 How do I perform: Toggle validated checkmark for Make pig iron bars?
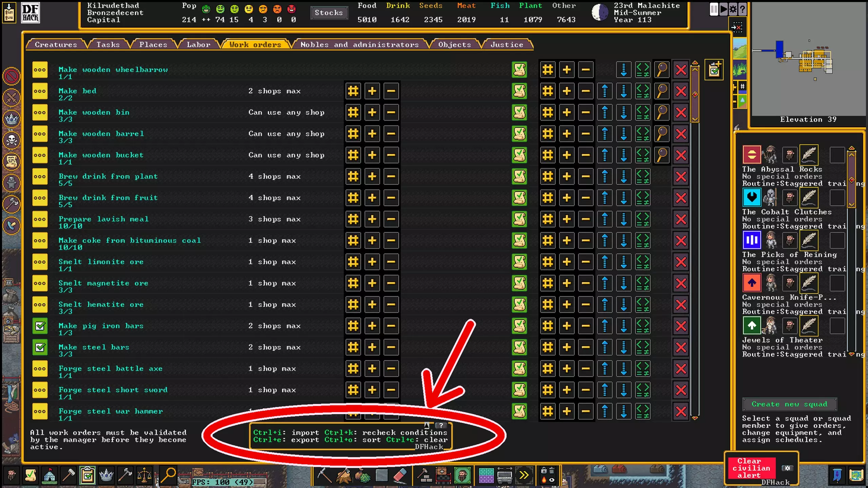click(40, 326)
